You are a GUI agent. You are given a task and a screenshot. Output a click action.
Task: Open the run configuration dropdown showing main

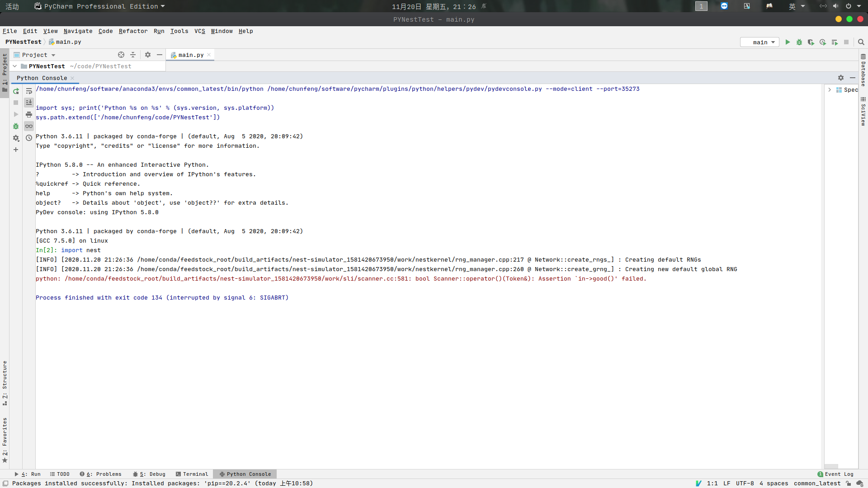click(759, 42)
